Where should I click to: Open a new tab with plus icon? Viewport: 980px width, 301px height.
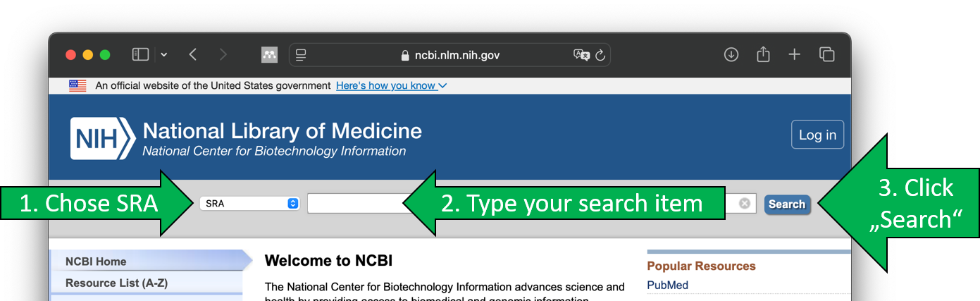point(794,54)
